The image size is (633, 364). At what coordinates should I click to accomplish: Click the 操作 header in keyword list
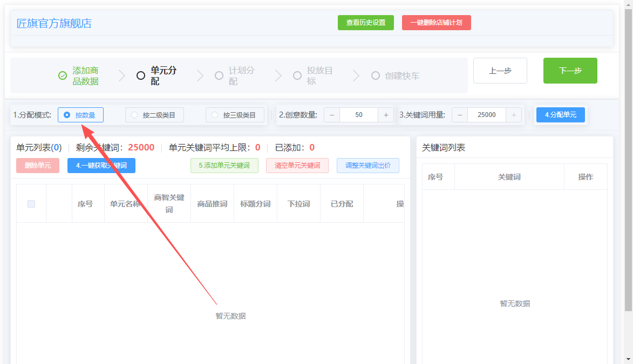[586, 177]
